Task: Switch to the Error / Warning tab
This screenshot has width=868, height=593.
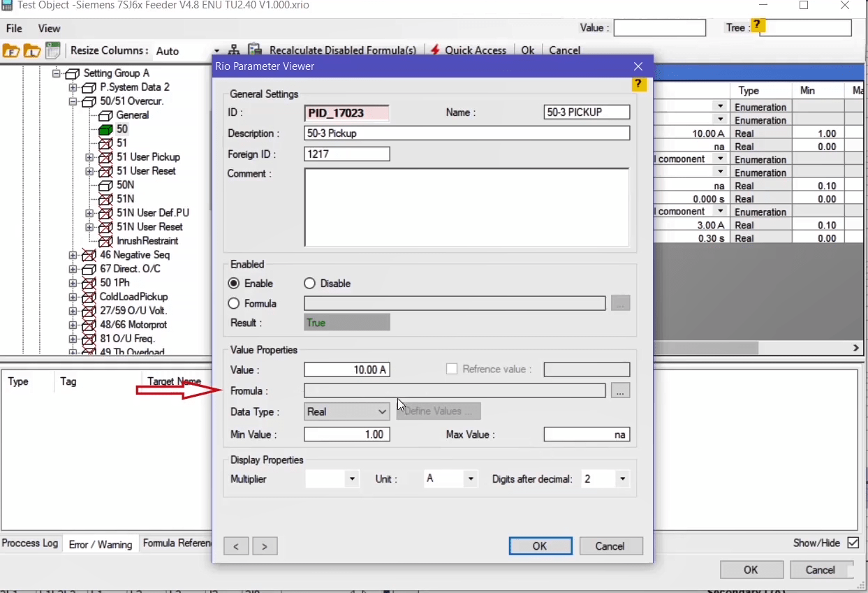Action: (x=100, y=544)
